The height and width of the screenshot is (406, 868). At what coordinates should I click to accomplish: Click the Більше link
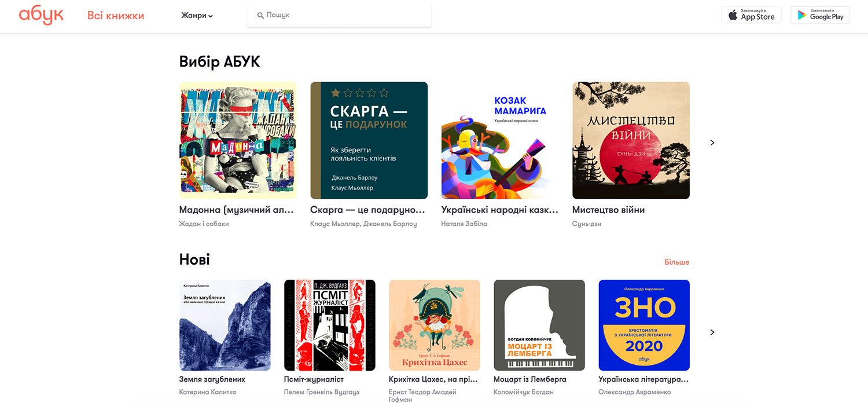[x=676, y=262]
